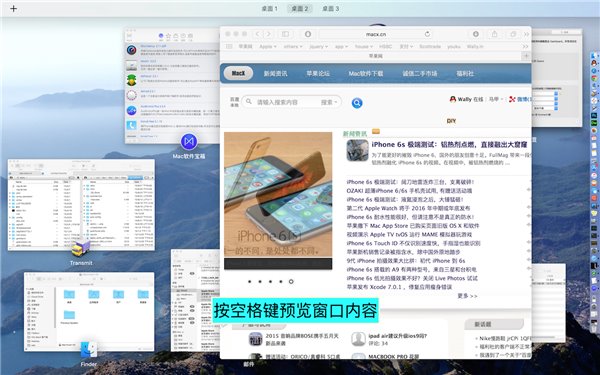Open 'ipad air建议升级ios9吗?' forum post
Viewport: 600px width, 375px height.
tap(398, 336)
